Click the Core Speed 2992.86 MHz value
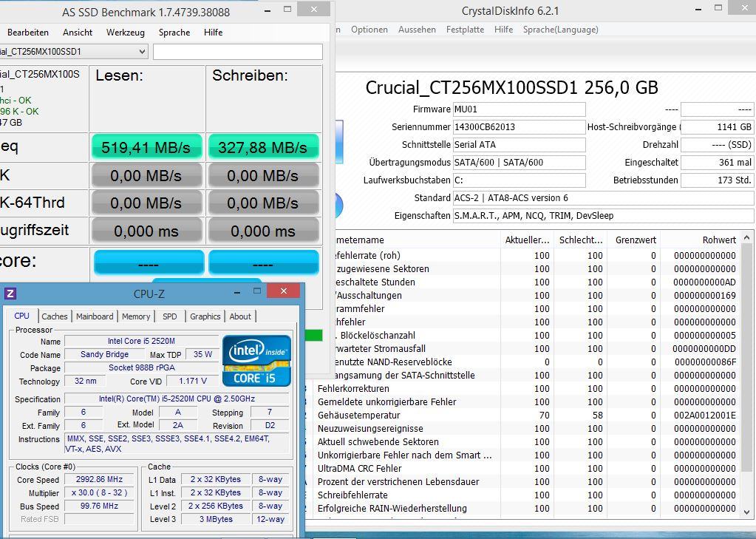The image size is (756, 539). [x=99, y=479]
